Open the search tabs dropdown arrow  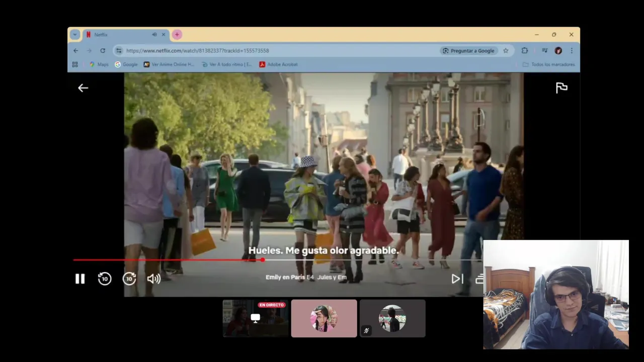point(75,35)
